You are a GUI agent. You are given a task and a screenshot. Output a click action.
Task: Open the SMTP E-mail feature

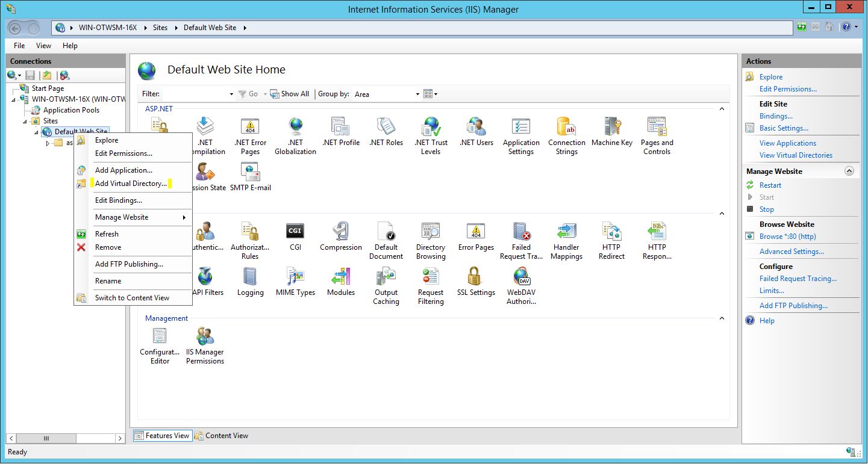click(x=250, y=177)
